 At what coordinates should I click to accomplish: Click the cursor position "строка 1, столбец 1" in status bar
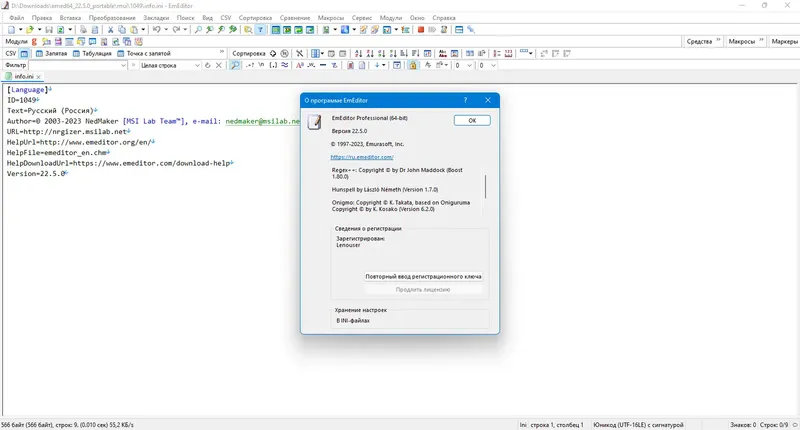click(557, 424)
